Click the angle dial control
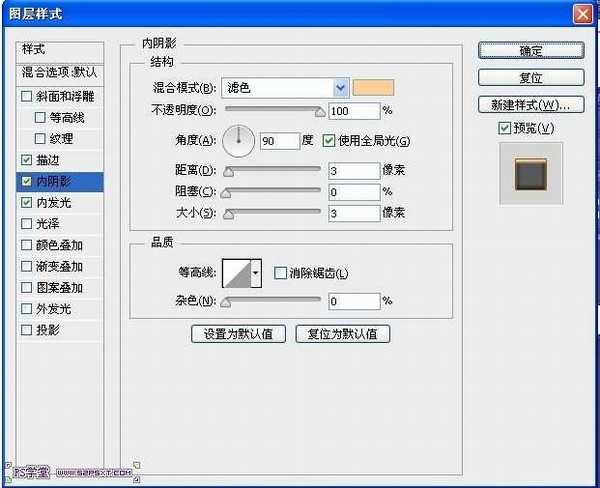This screenshot has width=600, height=488. tap(238, 141)
